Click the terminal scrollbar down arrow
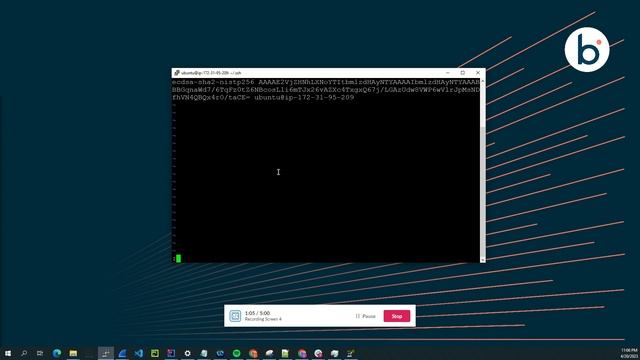640x360 pixels. point(483,260)
